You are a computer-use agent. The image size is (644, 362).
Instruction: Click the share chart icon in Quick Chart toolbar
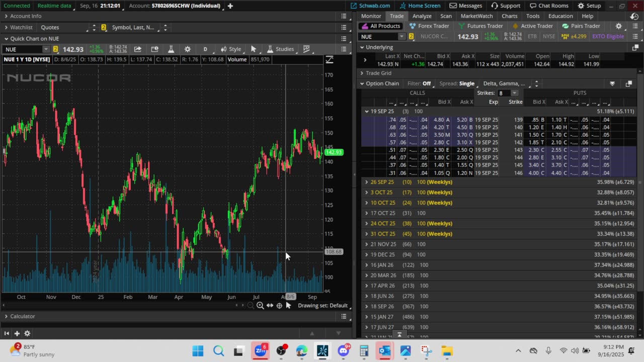pos(137,49)
